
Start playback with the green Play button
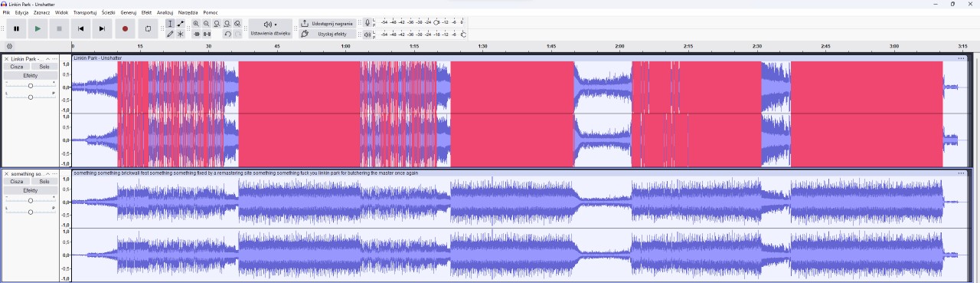(38, 29)
